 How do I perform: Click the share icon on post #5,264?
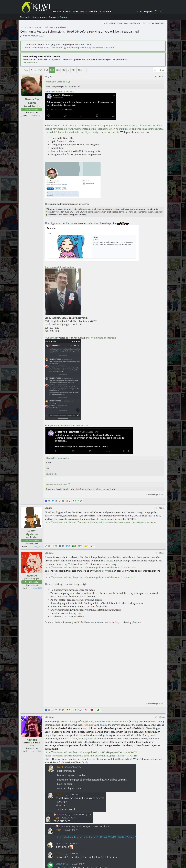(x=156, y=717)
